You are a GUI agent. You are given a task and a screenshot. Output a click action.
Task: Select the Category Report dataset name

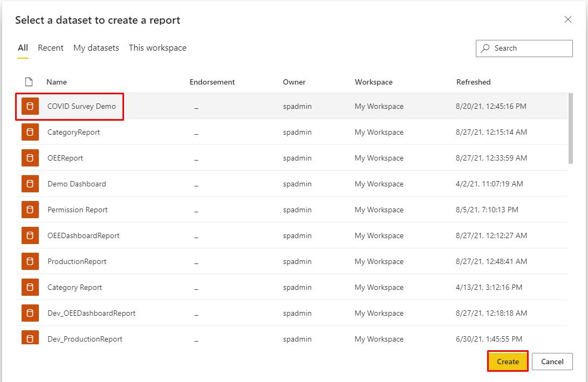tap(74, 287)
